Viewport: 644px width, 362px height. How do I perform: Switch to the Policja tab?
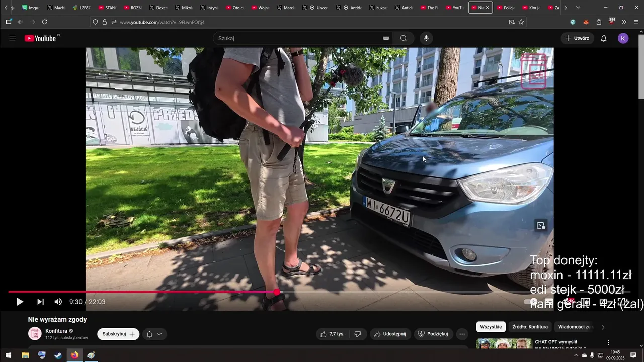tap(506, 8)
